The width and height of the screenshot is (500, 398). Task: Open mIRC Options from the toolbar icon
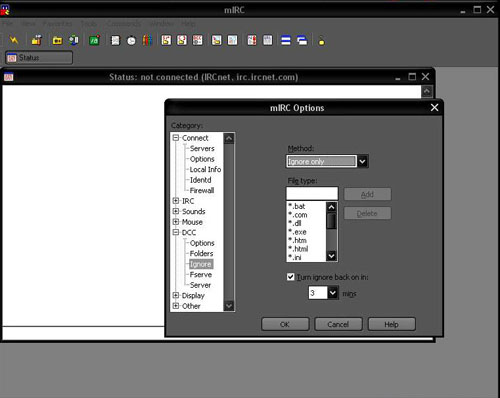tap(36, 40)
